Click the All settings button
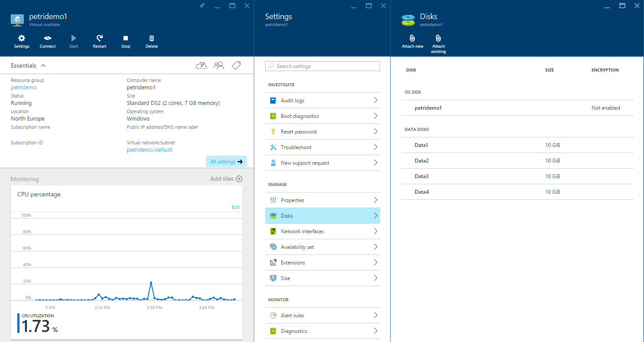The height and width of the screenshot is (342, 644). click(226, 161)
